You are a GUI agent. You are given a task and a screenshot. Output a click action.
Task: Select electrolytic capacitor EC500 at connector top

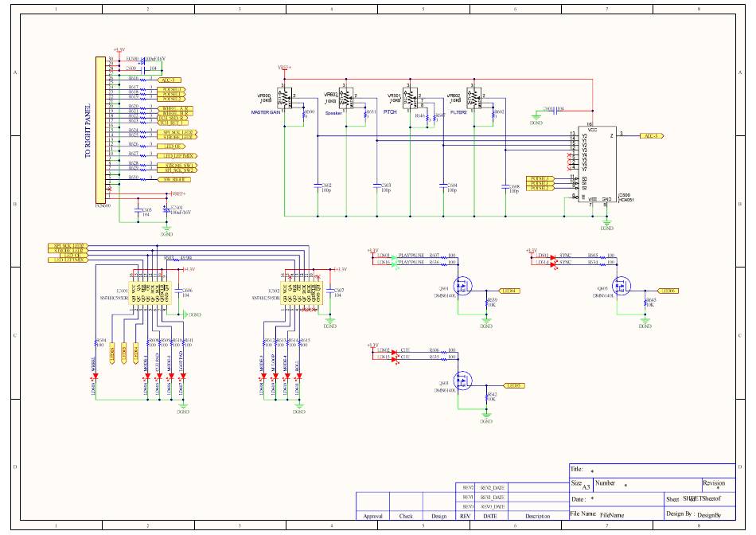tap(142, 61)
